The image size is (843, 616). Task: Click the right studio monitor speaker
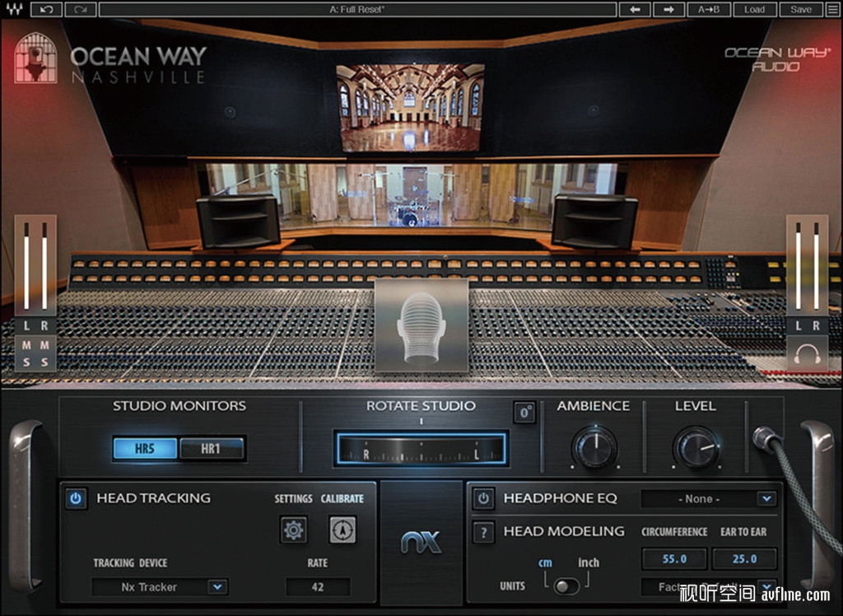[594, 222]
